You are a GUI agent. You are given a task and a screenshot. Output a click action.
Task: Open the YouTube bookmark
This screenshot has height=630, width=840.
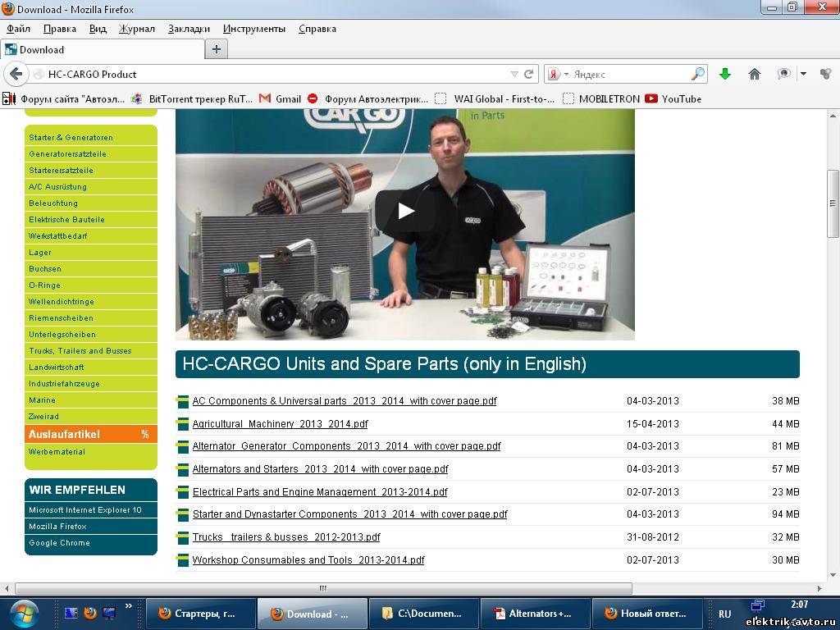click(673, 98)
